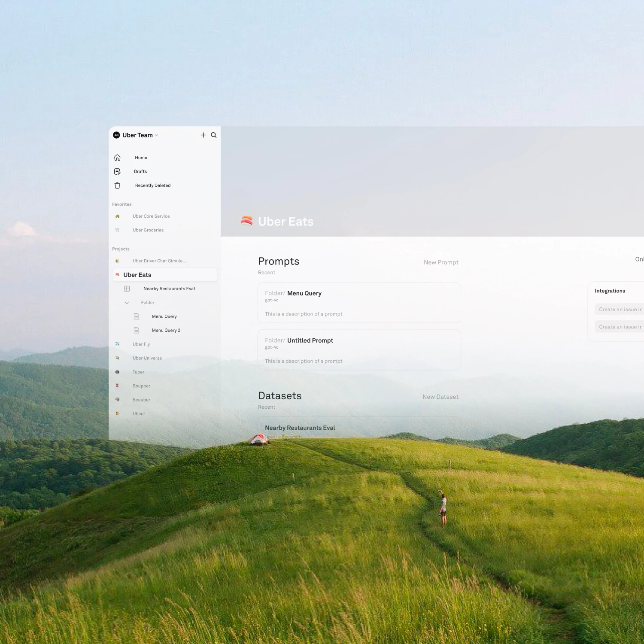Open search with the magnifier icon
The height and width of the screenshot is (644, 644).
[x=214, y=135]
